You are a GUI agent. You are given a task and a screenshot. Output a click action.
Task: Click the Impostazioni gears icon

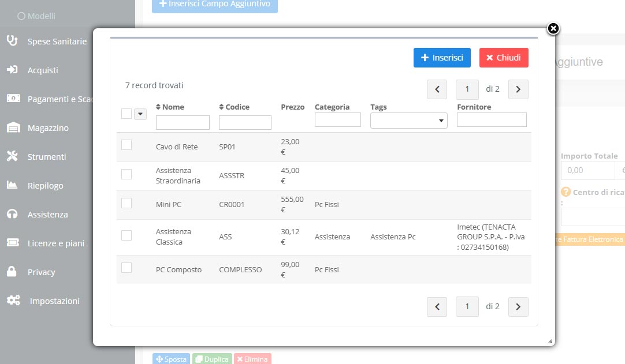pyautogui.click(x=13, y=301)
